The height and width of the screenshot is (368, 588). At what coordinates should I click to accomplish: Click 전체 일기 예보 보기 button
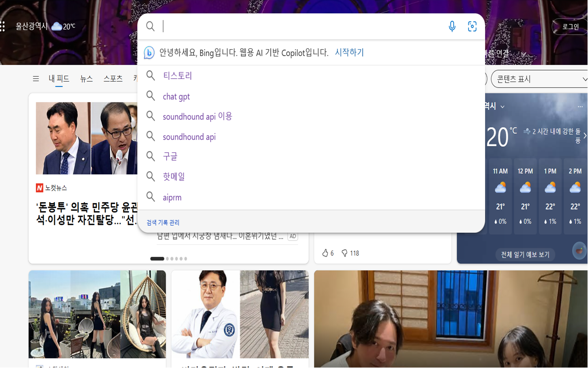(x=525, y=254)
